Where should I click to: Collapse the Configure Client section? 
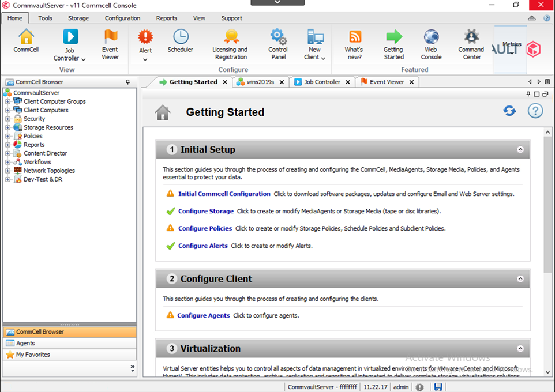(520, 279)
